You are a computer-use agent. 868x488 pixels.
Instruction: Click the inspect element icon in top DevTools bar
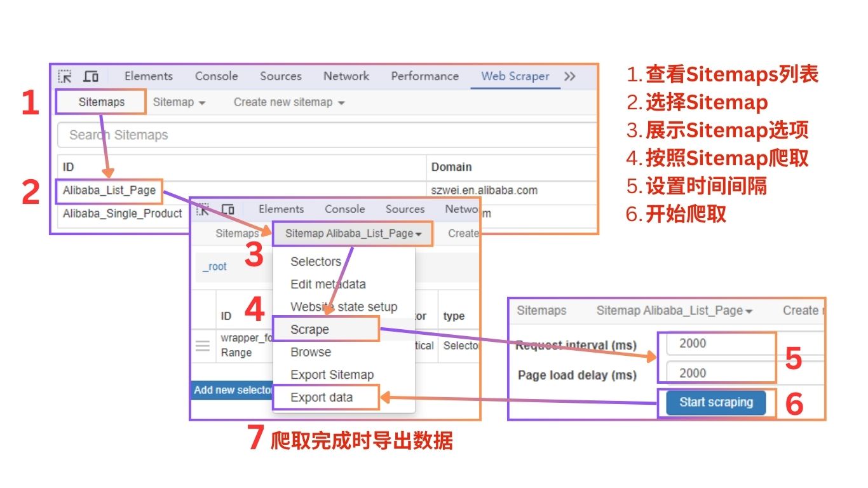[65, 76]
